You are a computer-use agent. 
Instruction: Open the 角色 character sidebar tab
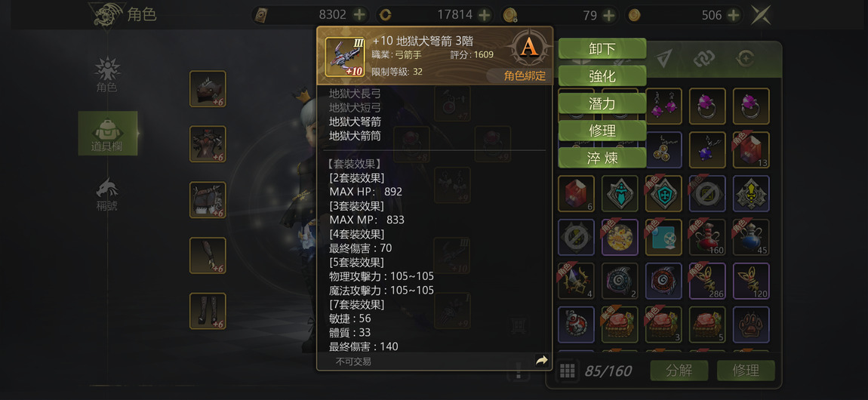(106, 75)
